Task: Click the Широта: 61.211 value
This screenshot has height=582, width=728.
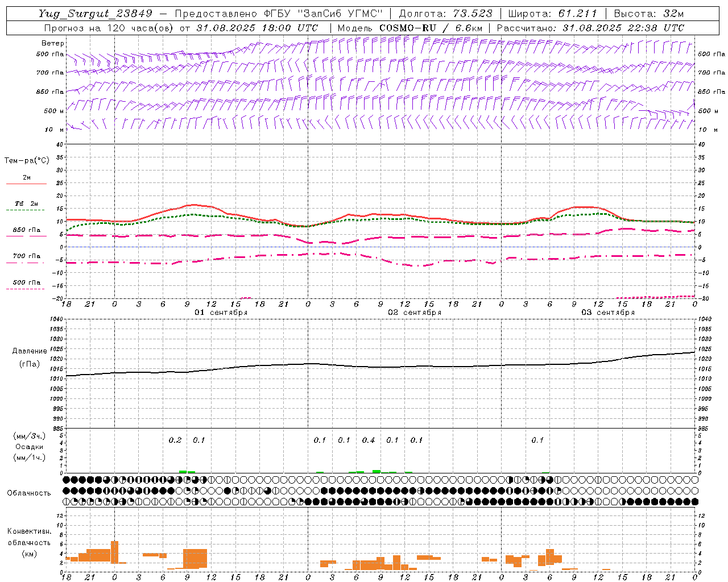Action: [552, 14]
